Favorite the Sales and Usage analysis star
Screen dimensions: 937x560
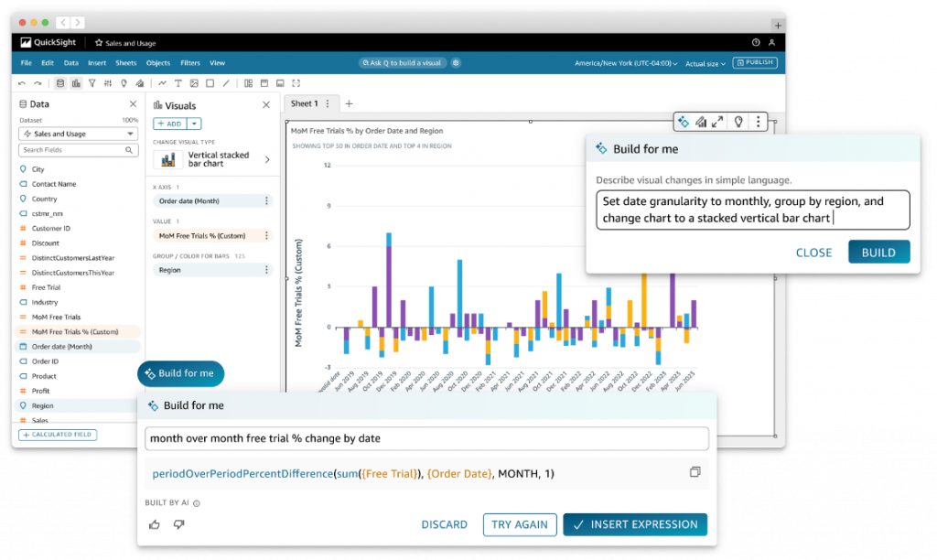(x=99, y=43)
